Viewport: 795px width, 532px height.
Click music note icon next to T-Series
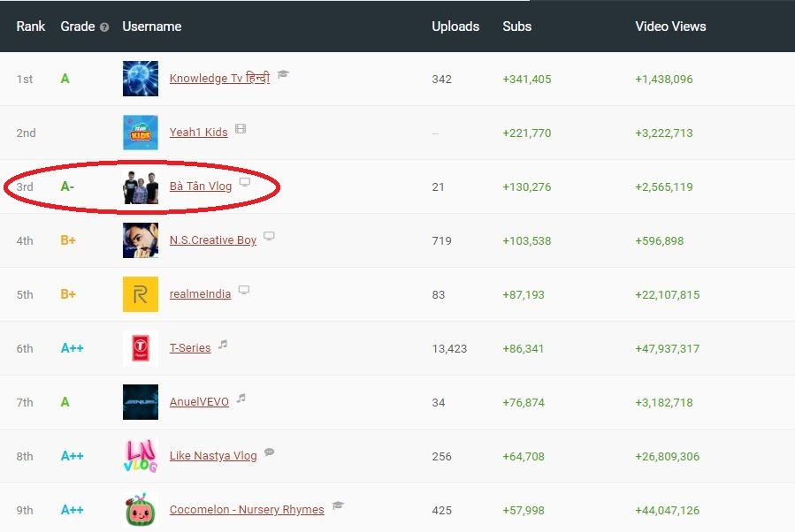pyautogui.click(x=223, y=345)
